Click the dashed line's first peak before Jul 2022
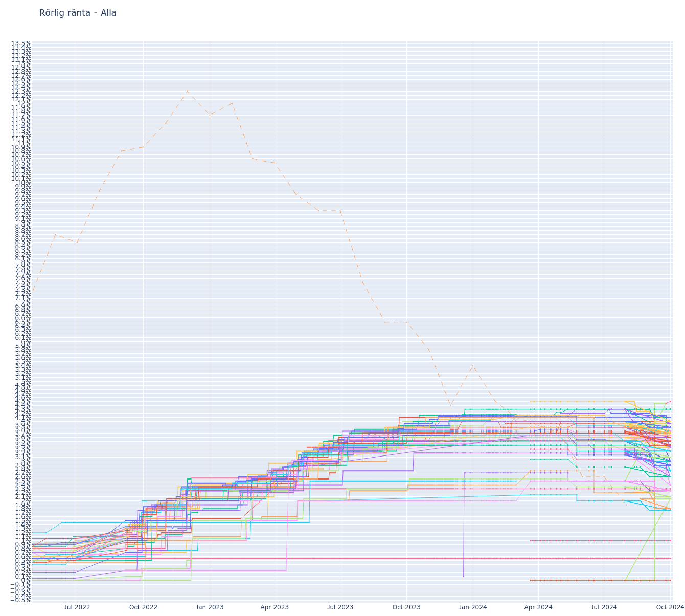This screenshot has height=616, width=685. 56,234
